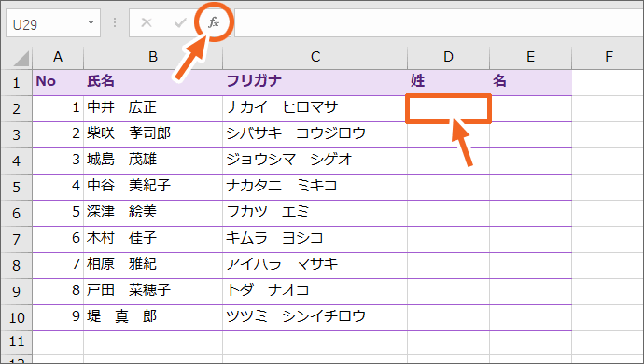This screenshot has width=644, height=364.
Task: Select row 11 header
Action: pos(17,342)
